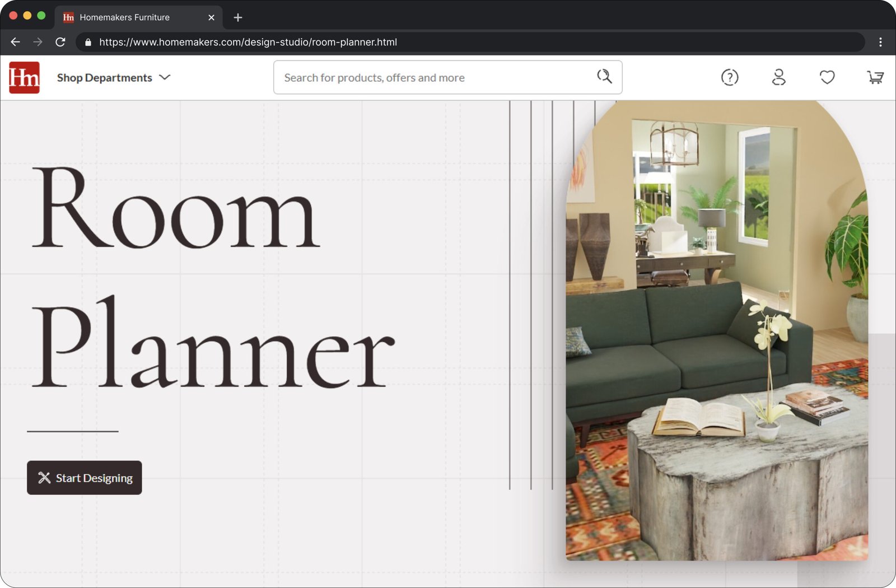
Task: Open the Shop Departments menu
Action: (x=104, y=78)
